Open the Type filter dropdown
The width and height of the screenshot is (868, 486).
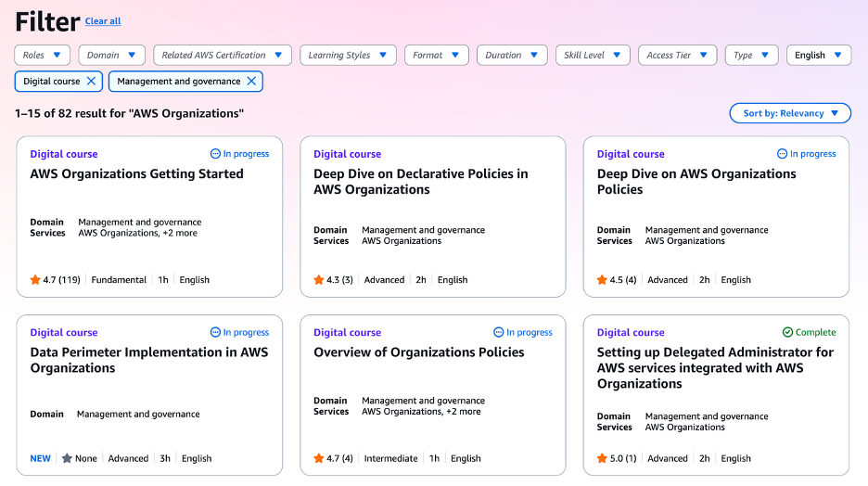coord(752,56)
